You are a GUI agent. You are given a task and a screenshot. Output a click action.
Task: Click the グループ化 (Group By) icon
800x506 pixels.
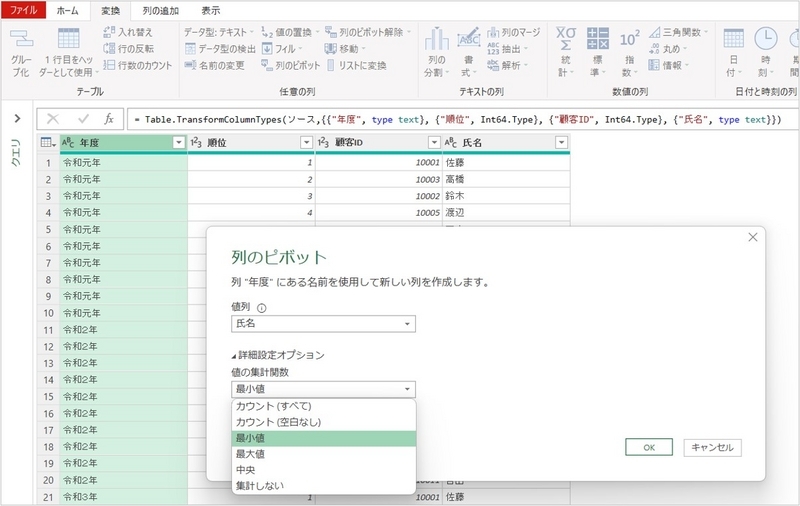[21, 40]
